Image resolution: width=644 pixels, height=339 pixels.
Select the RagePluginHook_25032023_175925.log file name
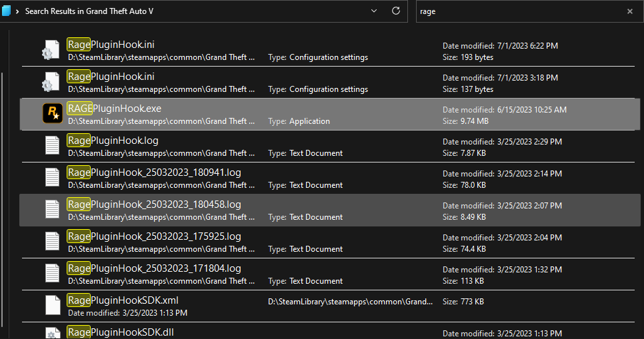pos(154,236)
